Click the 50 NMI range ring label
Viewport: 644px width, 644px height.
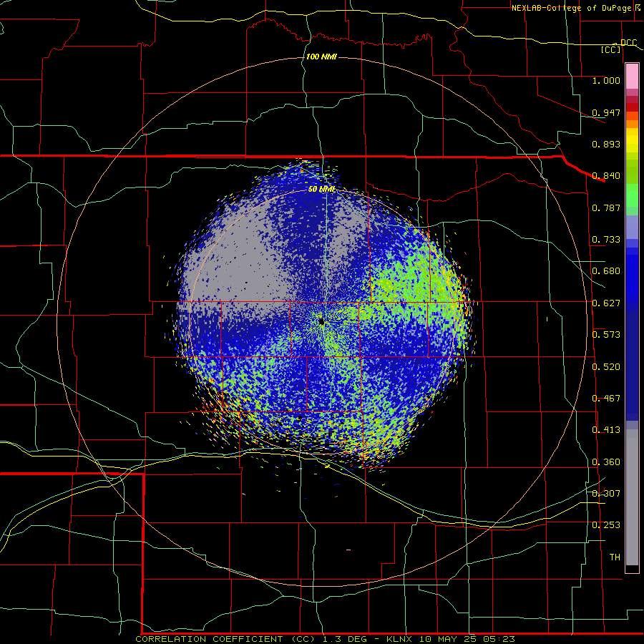pos(321,190)
